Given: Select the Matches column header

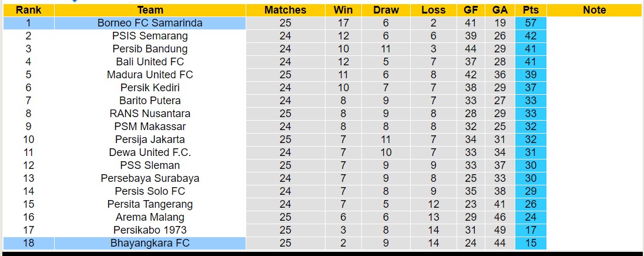Looking at the screenshot, I should click(285, 10).
